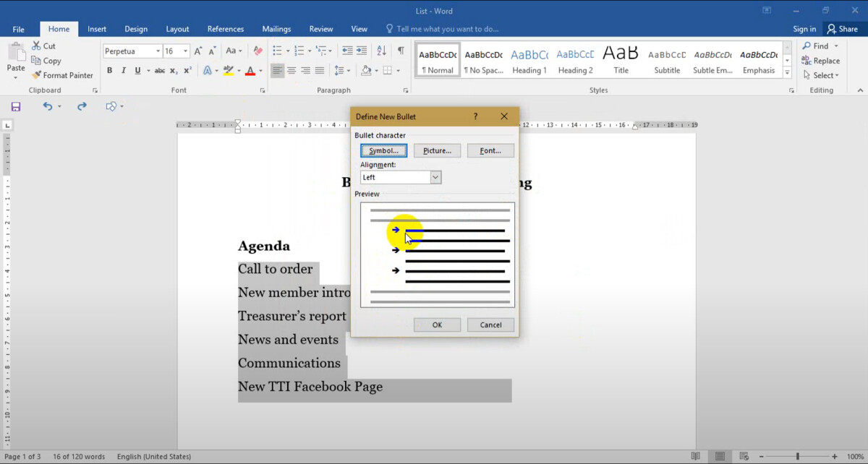The height and width of the screenshot is (464, 868).
Task: Click the Show/Hide paragraph marks icon
Action: click(401, 51)
